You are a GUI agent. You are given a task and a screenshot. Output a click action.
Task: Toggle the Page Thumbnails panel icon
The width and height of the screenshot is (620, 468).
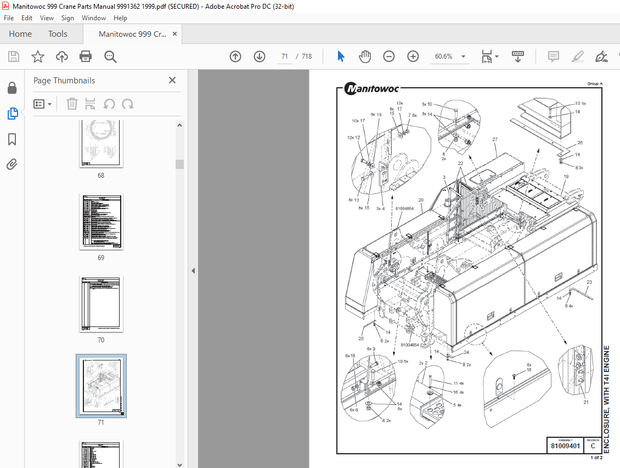point(12,113)
